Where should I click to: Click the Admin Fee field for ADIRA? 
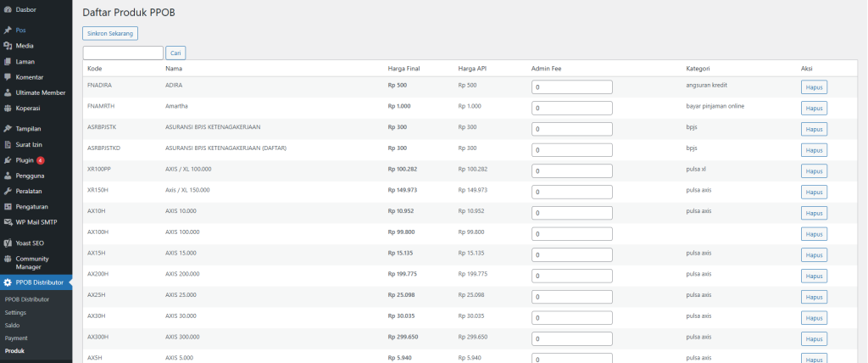[x=571, y=87]
